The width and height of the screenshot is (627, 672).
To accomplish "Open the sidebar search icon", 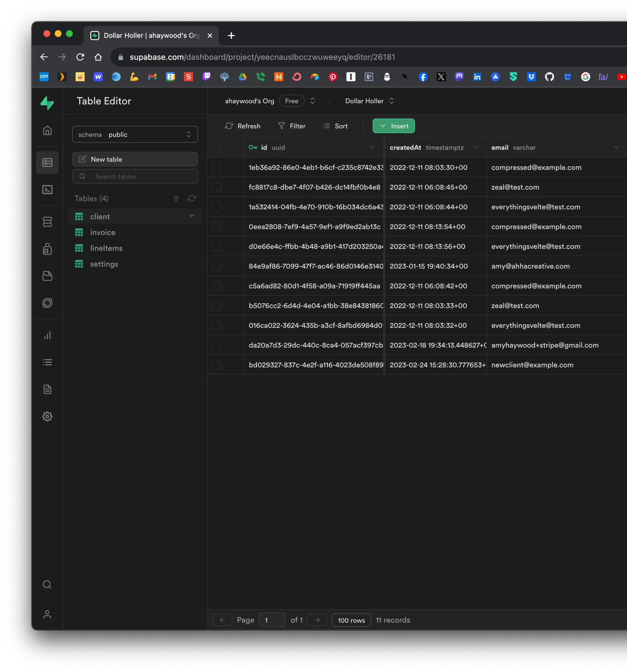I will 47,585.
